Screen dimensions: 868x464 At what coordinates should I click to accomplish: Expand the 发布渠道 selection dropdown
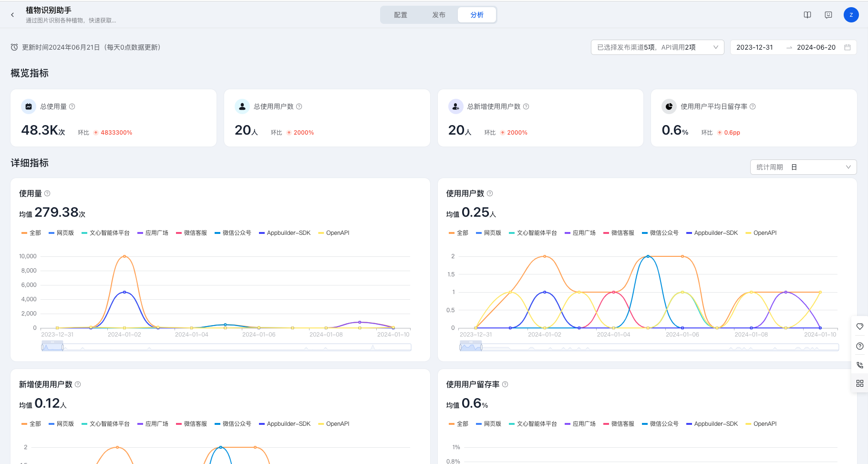tap(658, 47)
